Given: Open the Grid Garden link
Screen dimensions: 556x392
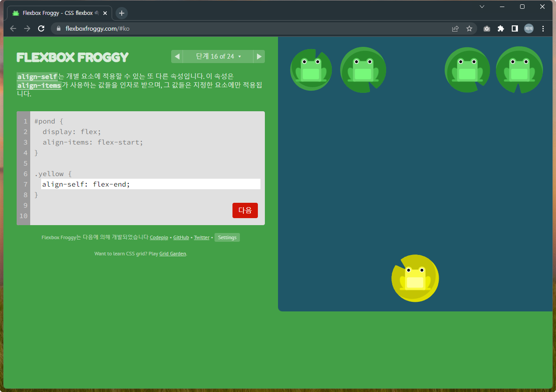Looking at the screenshot, I should point(172,254).
